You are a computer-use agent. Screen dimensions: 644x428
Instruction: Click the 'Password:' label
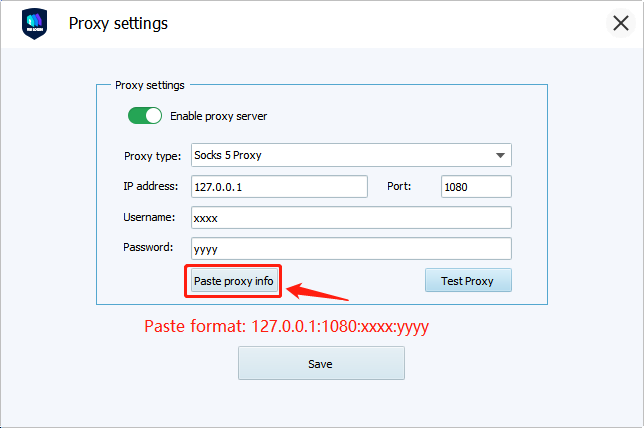tap(149, 247)
